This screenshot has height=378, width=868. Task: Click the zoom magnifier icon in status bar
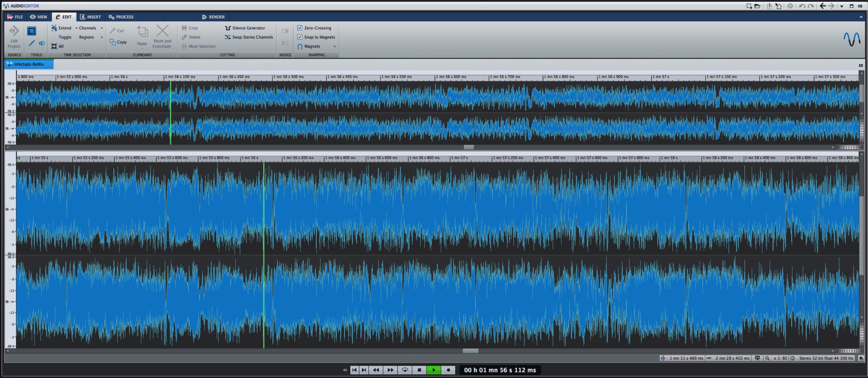[x=767, y=358]
